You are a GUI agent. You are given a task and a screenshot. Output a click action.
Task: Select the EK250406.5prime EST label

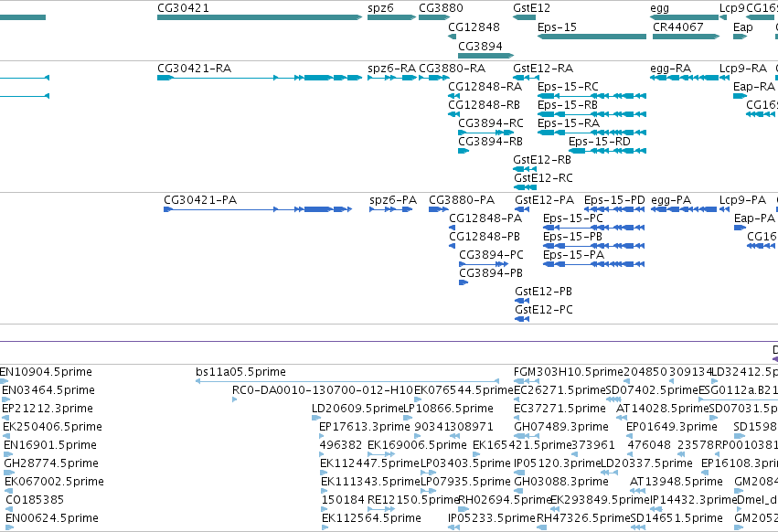(53, 427)
